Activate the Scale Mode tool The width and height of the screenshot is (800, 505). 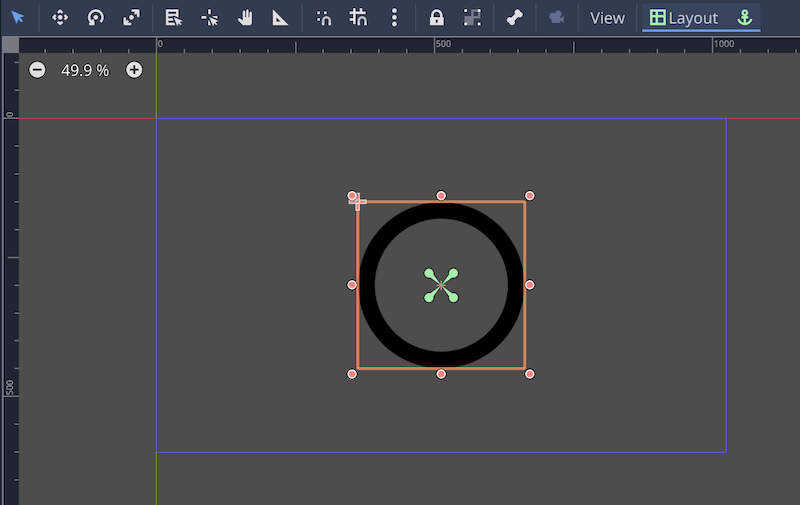(131, 18)
